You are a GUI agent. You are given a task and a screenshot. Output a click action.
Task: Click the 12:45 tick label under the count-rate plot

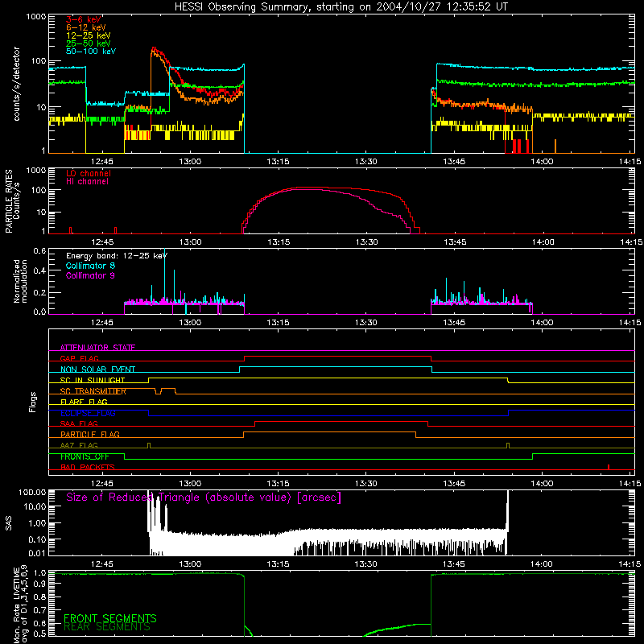pyautogui.click(x=102, y=162)
